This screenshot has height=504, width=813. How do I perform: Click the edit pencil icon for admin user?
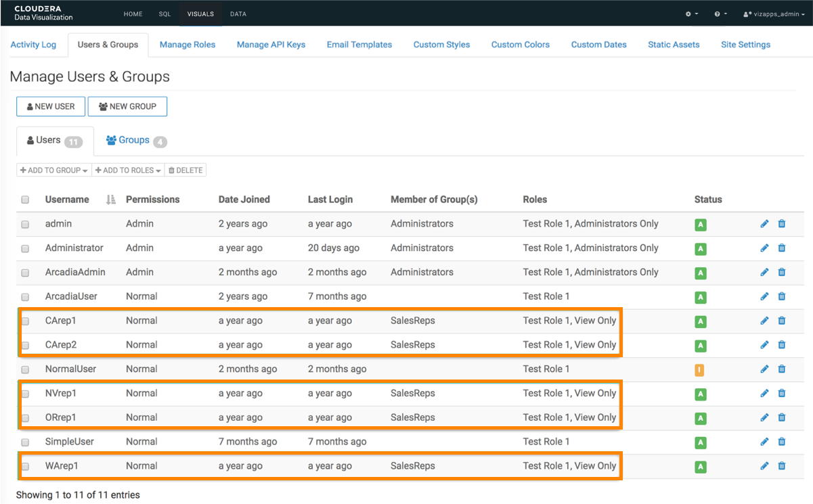coord(764,224)
